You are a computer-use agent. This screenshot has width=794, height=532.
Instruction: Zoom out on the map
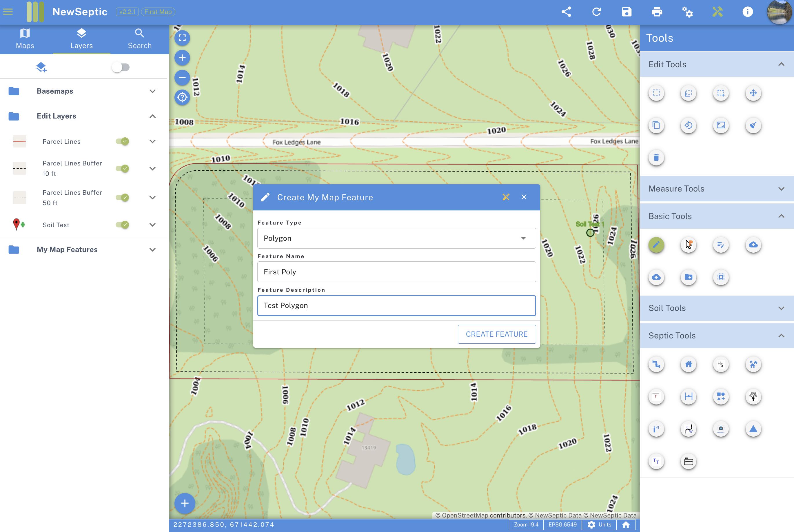(x=182, y=77)
